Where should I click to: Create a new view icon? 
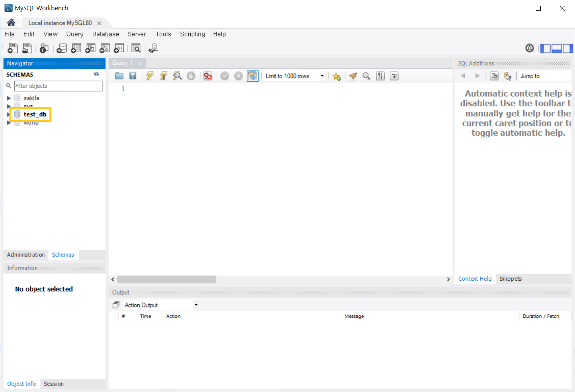(x=90, y=48)
